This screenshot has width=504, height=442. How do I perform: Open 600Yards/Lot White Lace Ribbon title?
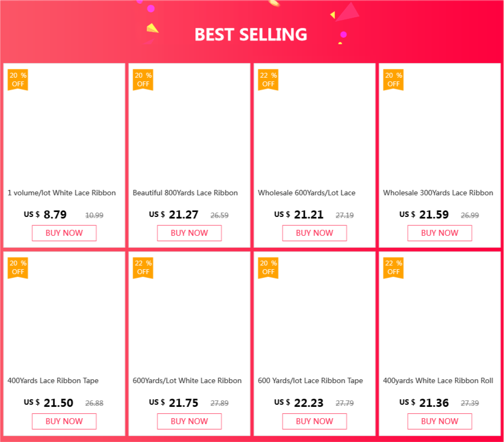tap(187, 380)
